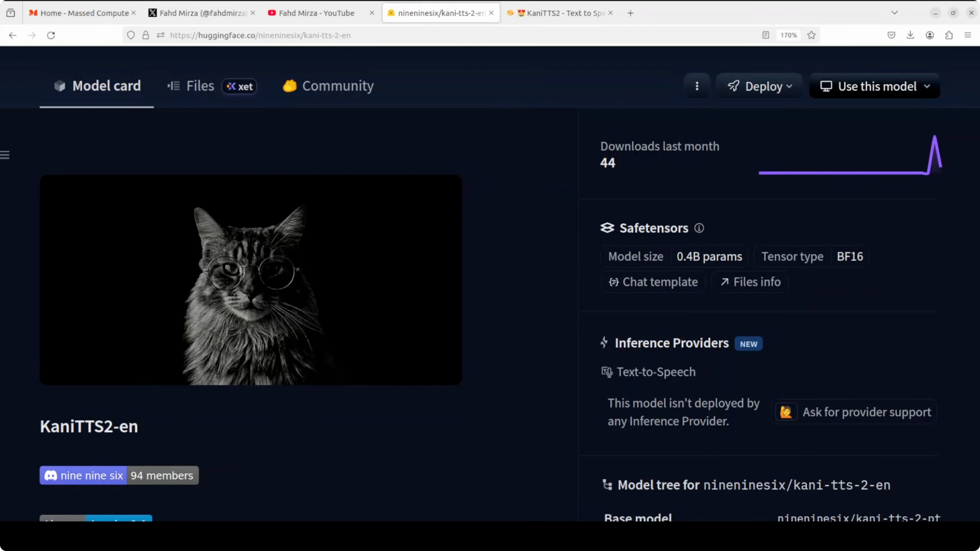The width and height of the screenshot is (980, 551).
Task: Open Firefox reader view icon
Action: click(765, 35)
